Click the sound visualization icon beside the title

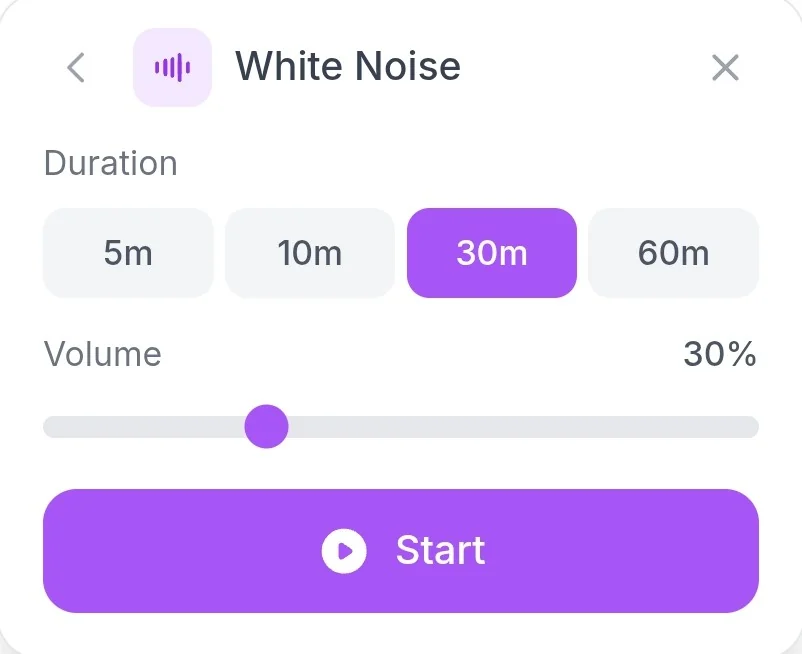coord(172,67)
